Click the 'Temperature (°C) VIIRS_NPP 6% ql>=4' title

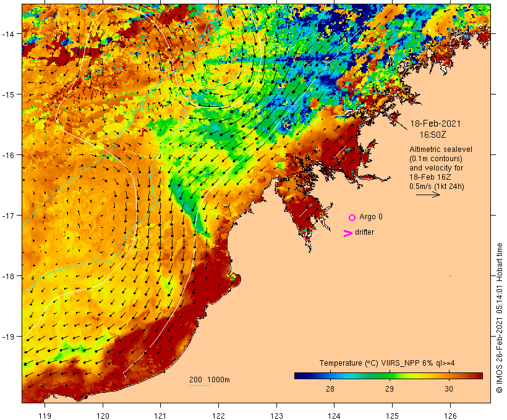click(387, 363)
